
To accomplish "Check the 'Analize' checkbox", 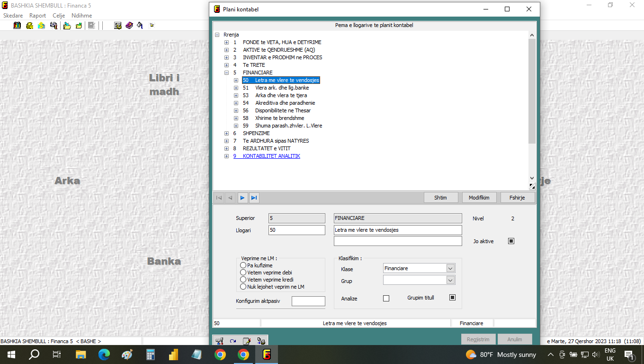I will point(386,299).
